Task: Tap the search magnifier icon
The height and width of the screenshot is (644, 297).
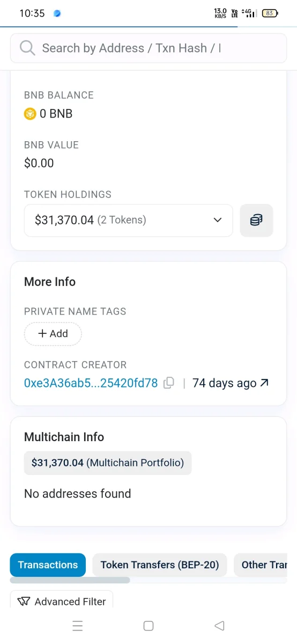Action: pos(27,48)
